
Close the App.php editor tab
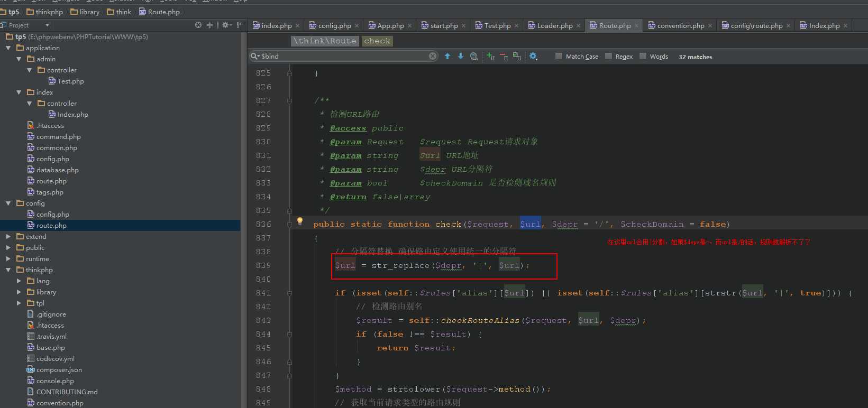tap(410, 25)
